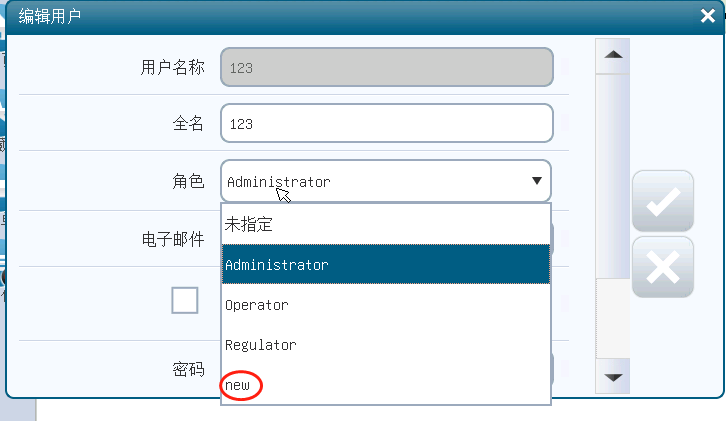Click the 密码 field label
Image resolution: width=726 pixels, height=421 pixels.
coord(188,370)
